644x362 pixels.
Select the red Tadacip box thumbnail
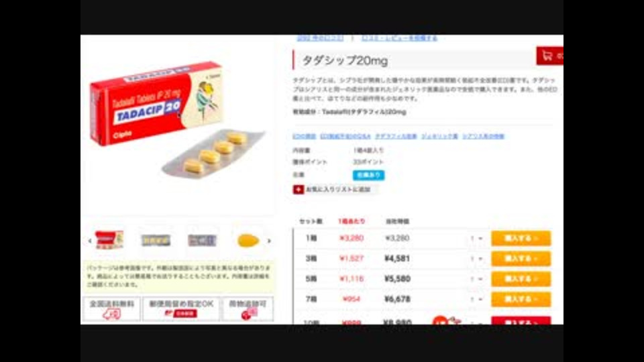tap(109, 240)
